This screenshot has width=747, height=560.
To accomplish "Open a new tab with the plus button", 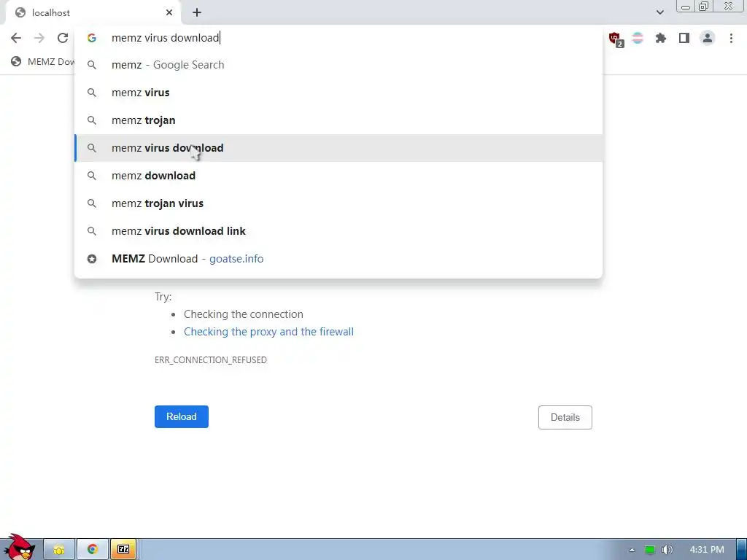I will coord(197,13).
